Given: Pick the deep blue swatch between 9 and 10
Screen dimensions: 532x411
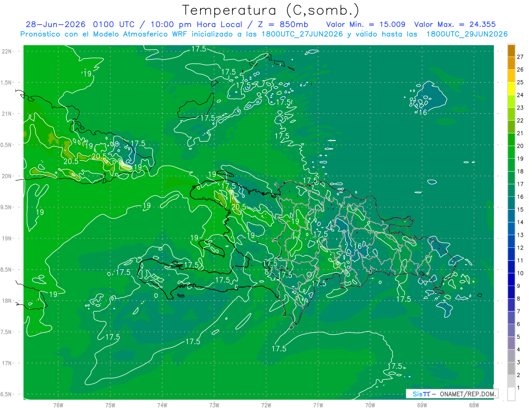Looking at the screenshot, I should (511, 279).
